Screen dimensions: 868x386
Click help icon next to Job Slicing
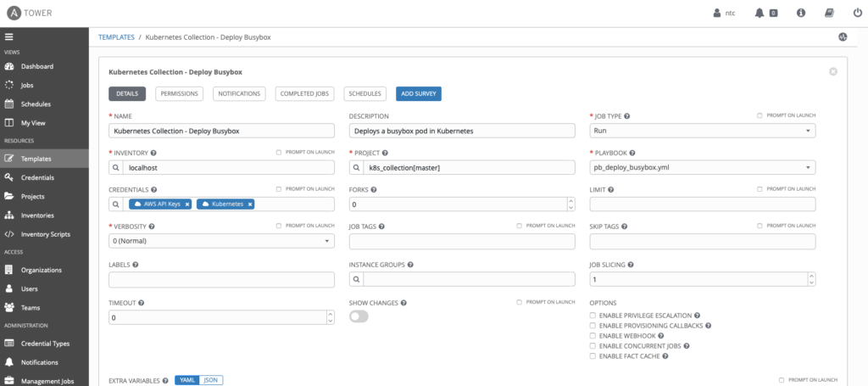pos(631,265)
